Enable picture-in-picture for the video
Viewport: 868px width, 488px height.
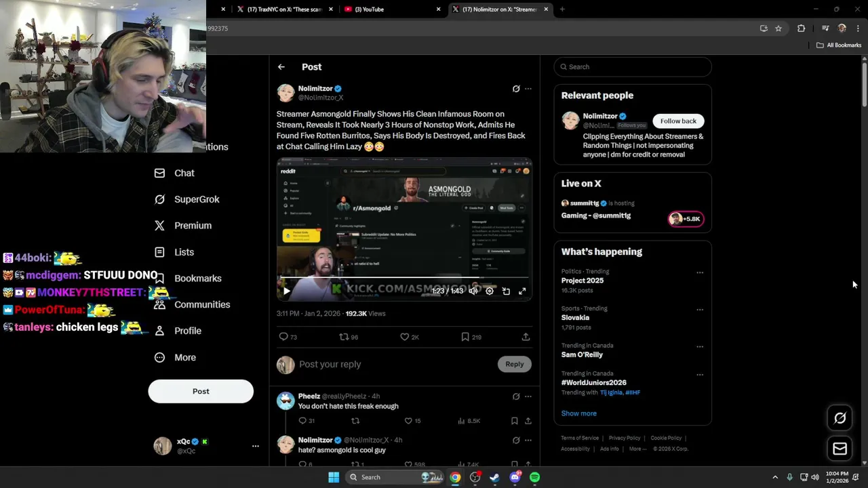pyautogui.click(x=506, y=291)
